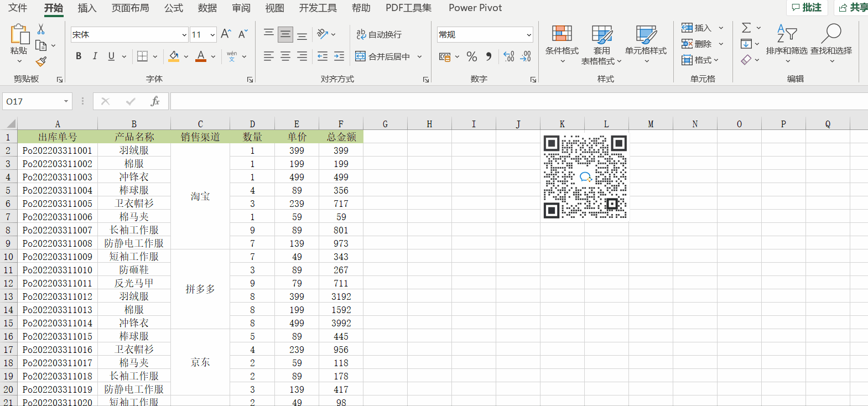Click 删除 delete cells button
The image size is (868, 406).
[697, 44]
